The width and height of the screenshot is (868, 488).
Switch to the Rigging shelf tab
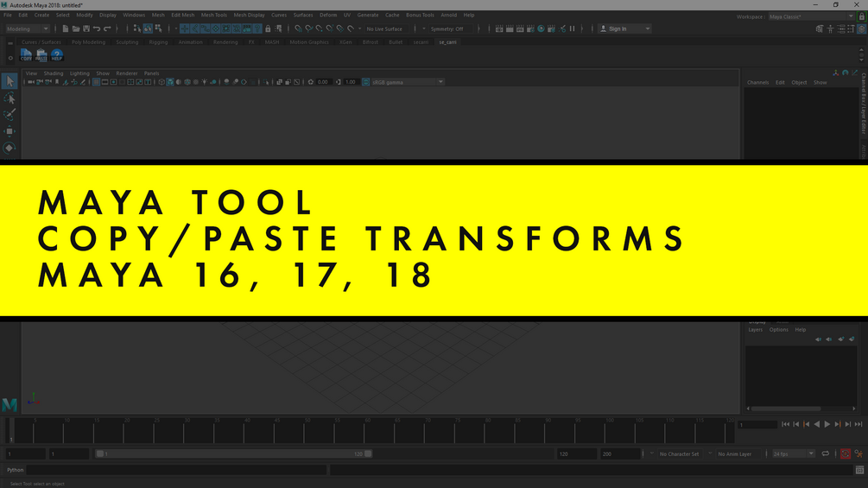pyautogui.click(x=158, y=42)
